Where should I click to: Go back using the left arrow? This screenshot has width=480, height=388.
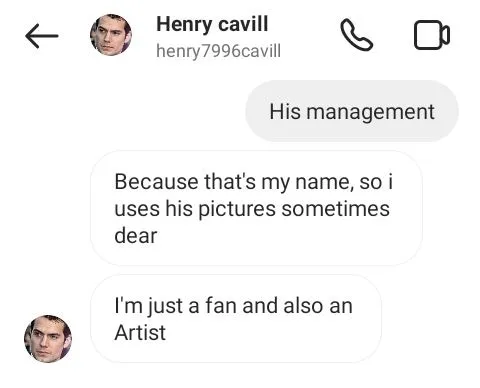(x=42, y=36)
